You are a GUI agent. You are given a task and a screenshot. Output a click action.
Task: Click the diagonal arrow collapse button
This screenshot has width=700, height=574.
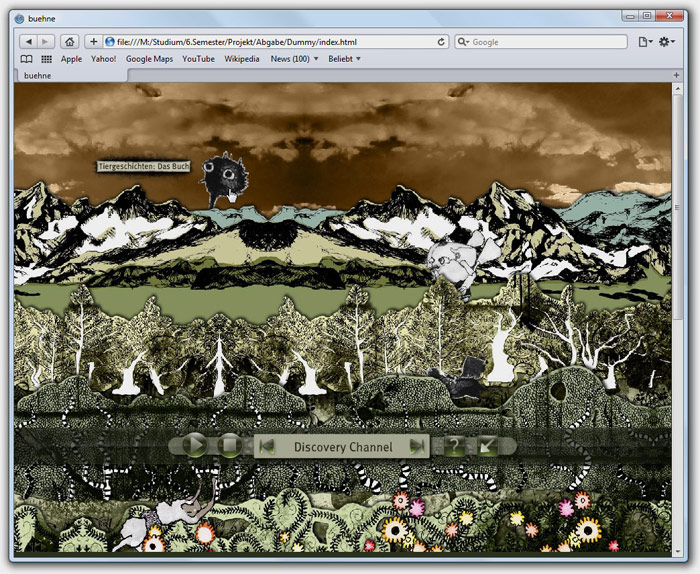488,446
